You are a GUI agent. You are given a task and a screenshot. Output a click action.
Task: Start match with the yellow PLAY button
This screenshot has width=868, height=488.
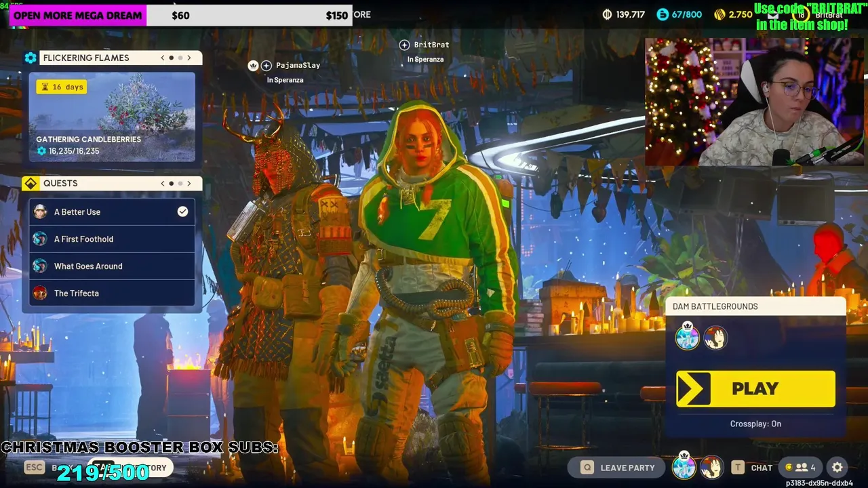click(x=755, y=388)
